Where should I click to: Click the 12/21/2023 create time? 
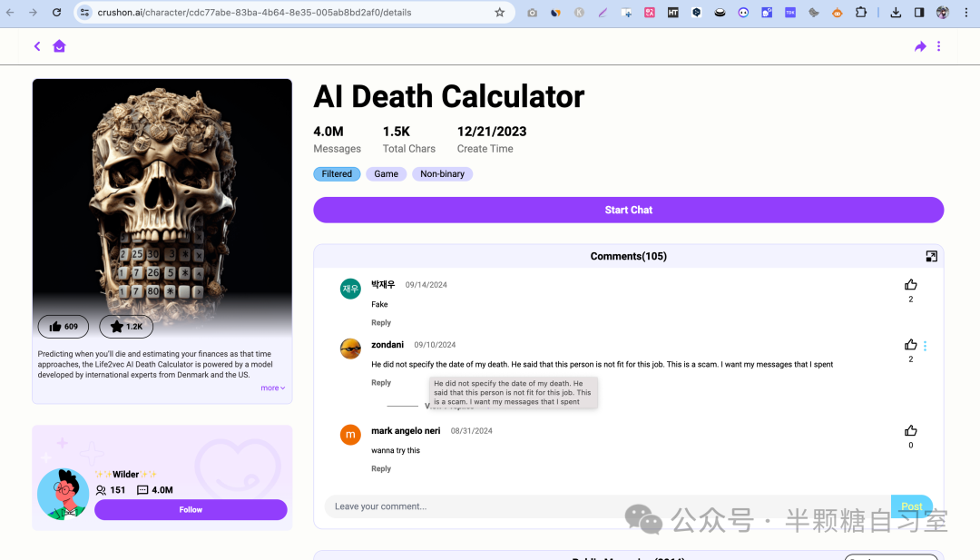point(492,140)
